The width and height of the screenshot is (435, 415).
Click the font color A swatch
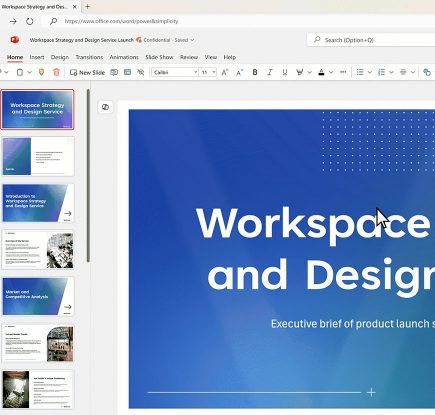pyautogui.click(x=321, y=72)
